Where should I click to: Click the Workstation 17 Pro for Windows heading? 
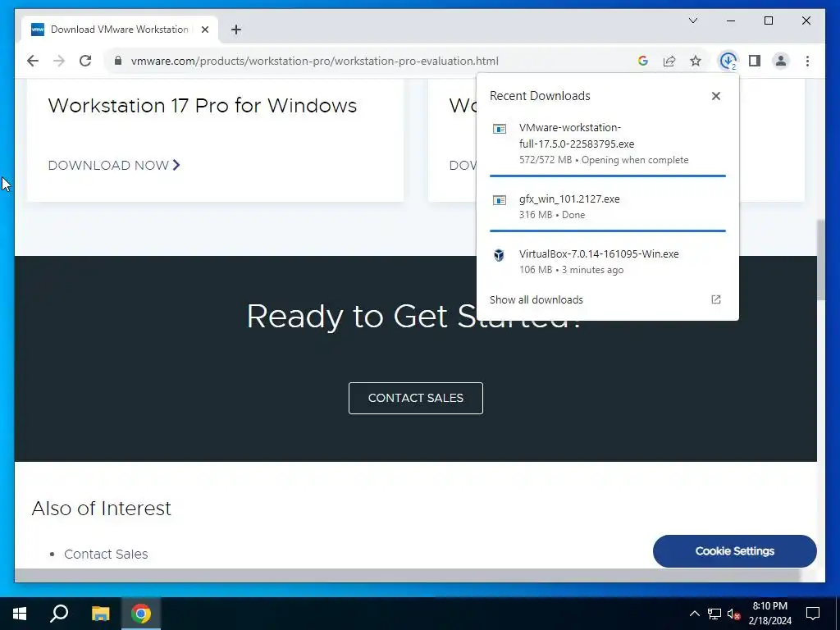202,106
